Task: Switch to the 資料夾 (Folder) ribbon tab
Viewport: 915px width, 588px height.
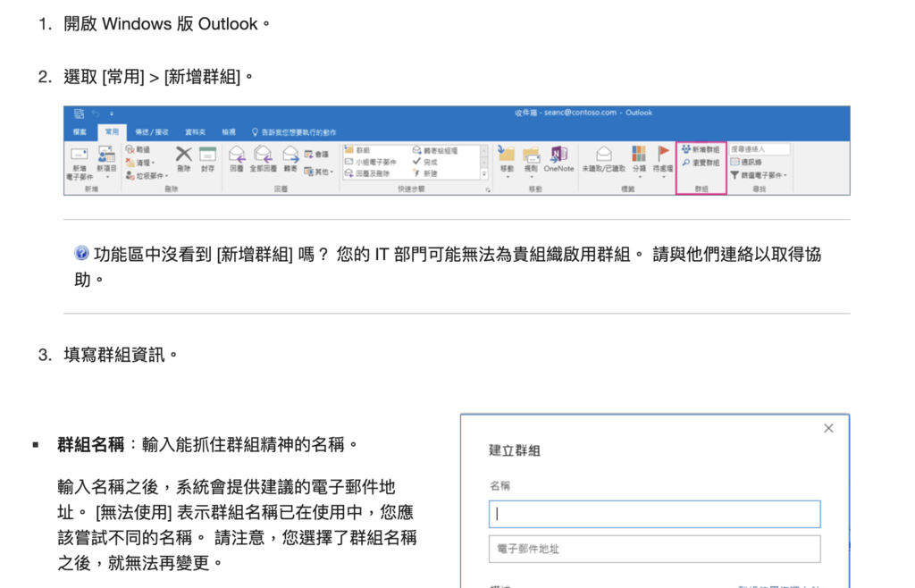Action: tap(195, 132)
